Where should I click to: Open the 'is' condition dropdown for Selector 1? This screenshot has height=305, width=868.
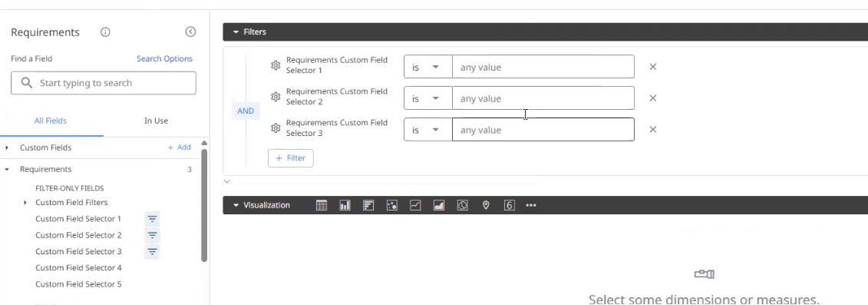coord(428,67)
